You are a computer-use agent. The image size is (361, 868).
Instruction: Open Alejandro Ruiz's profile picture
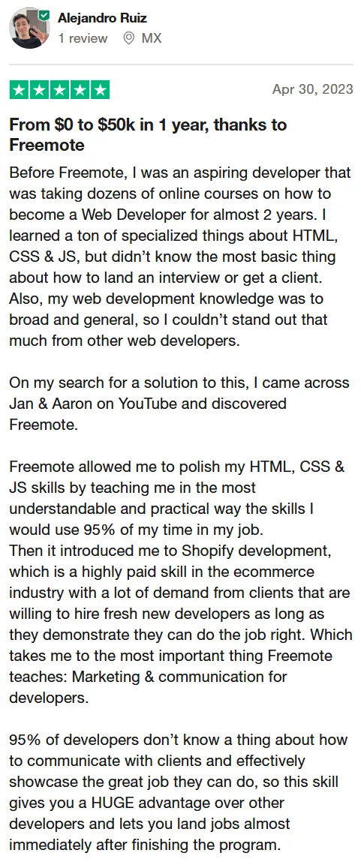point(29,29)
